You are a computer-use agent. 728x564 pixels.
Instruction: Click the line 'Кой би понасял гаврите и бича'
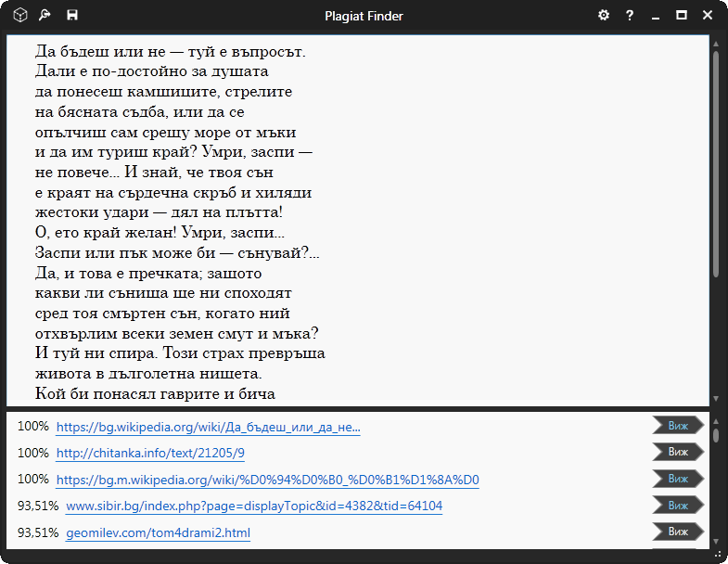(155, 394)
